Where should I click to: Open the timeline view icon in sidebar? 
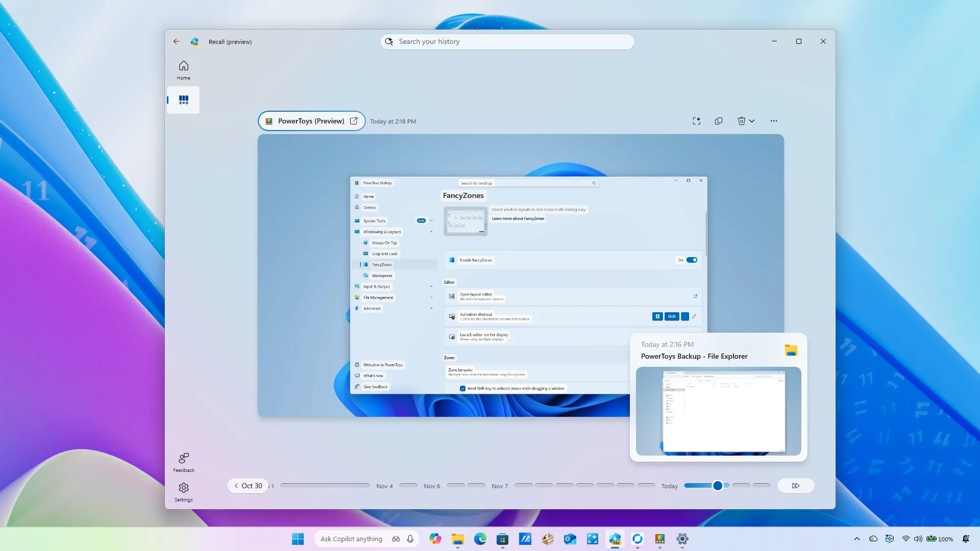[x=183, y=99]
